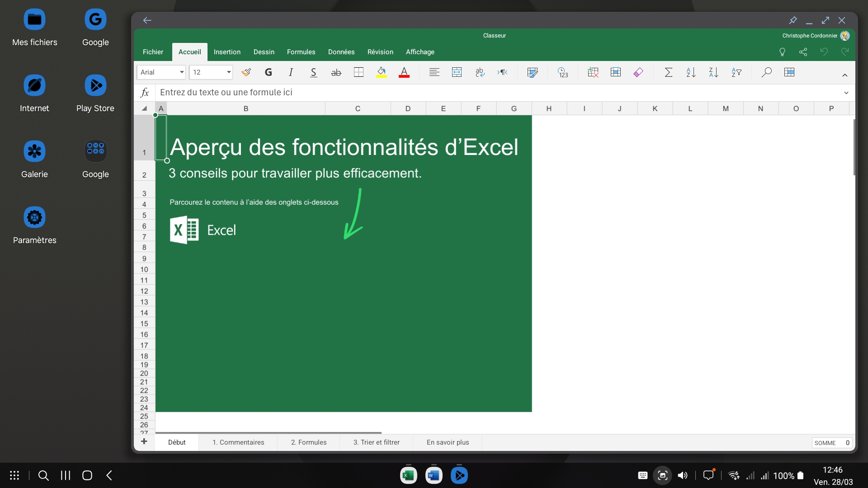868x488 pixels.
Task: Click the fx insert function icon
Action: [x=145, y=93]
